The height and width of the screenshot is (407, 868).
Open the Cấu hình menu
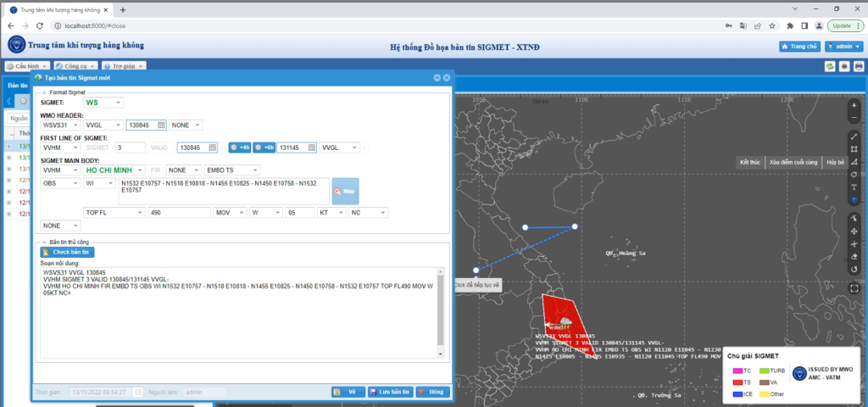(26, 66)
